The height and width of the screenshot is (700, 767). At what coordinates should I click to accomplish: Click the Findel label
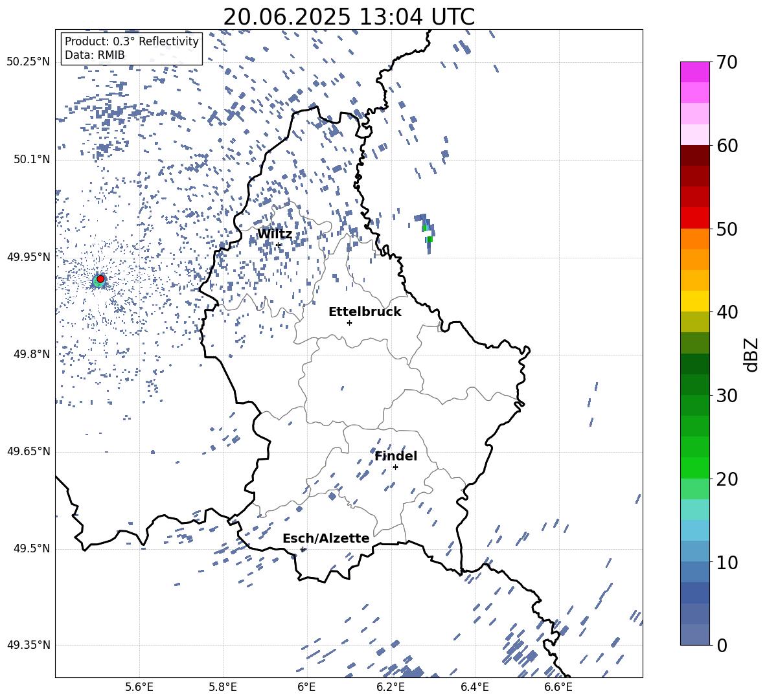pyautogui.click(x=396, y=456)
